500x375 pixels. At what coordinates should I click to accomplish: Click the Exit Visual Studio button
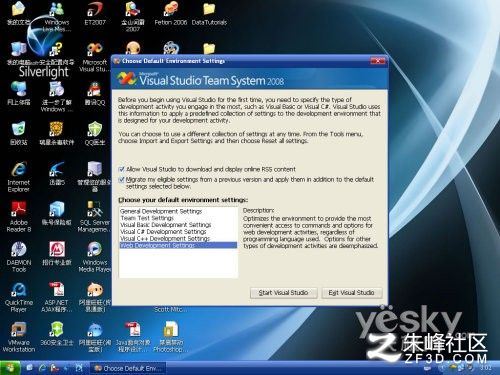[x=351, y=293]
